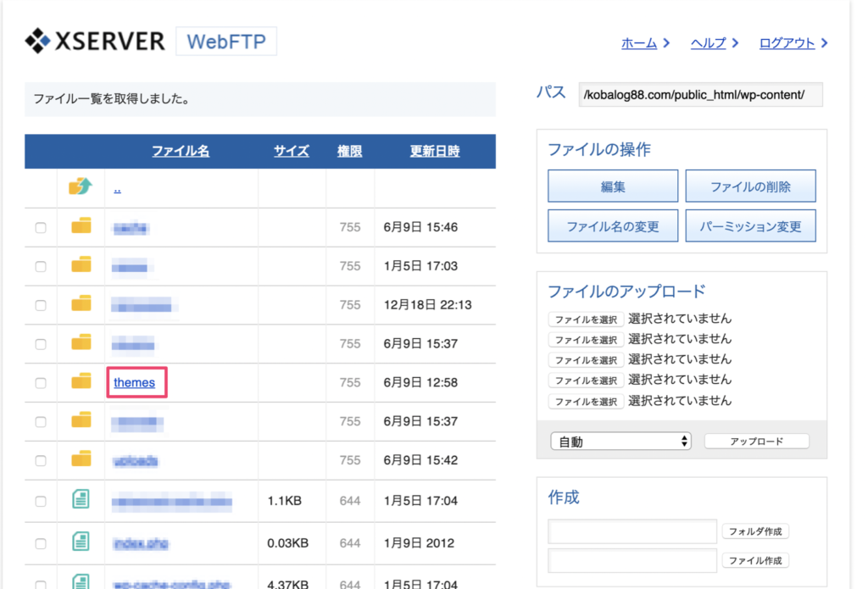Open the themes folder link
This screenshot has width=868, height=589.
click(x=135, y=382)
